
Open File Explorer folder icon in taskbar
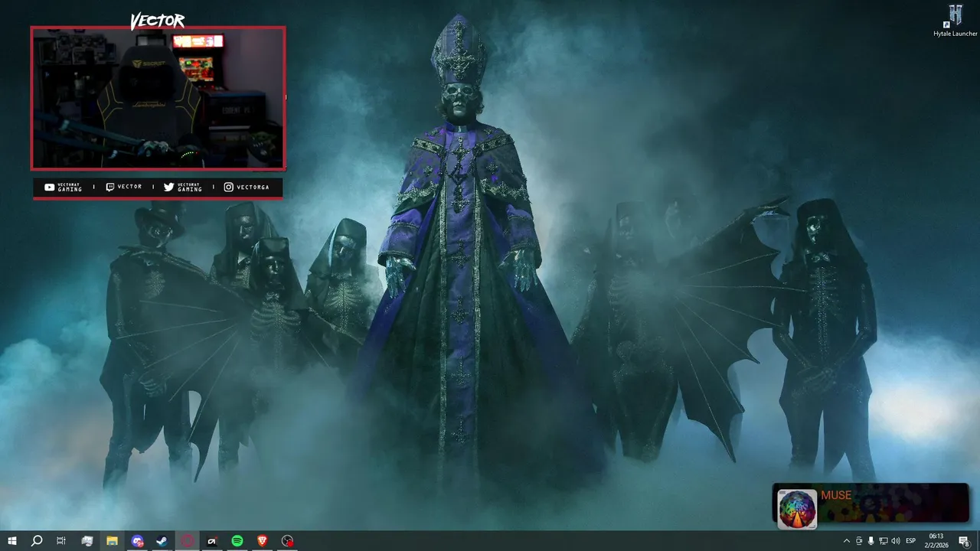tap(112, 541)
